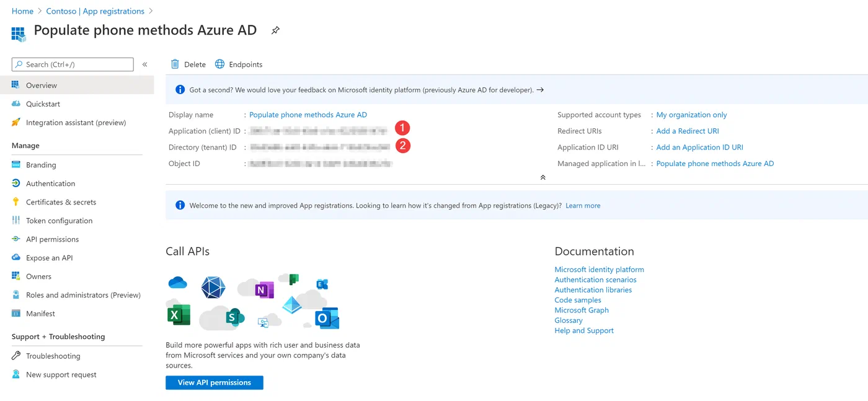Click the API permissions icon
868x401 pixels.
tap(15, 239)
